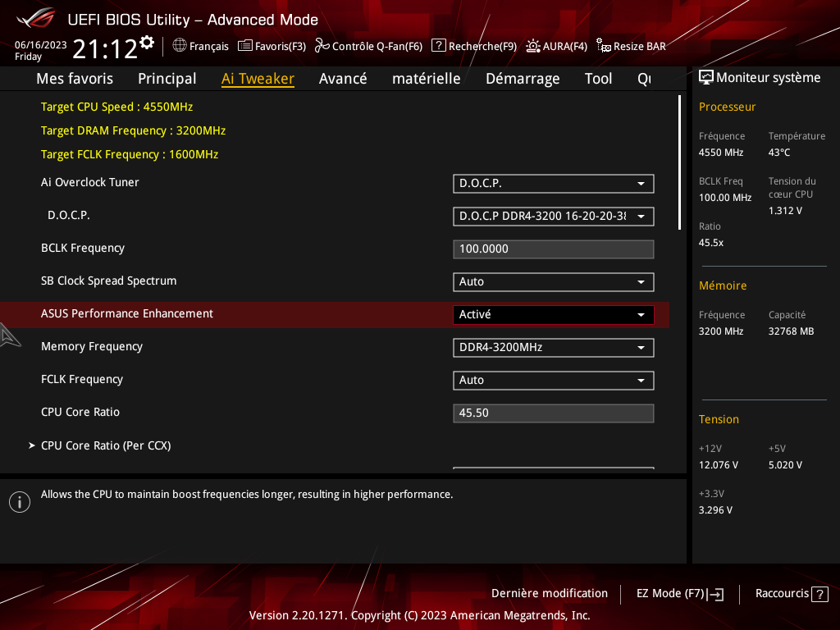This screenshot has height=630, width=840.
Task: Click BCLK Frequency input field
Action: [554, 249]
